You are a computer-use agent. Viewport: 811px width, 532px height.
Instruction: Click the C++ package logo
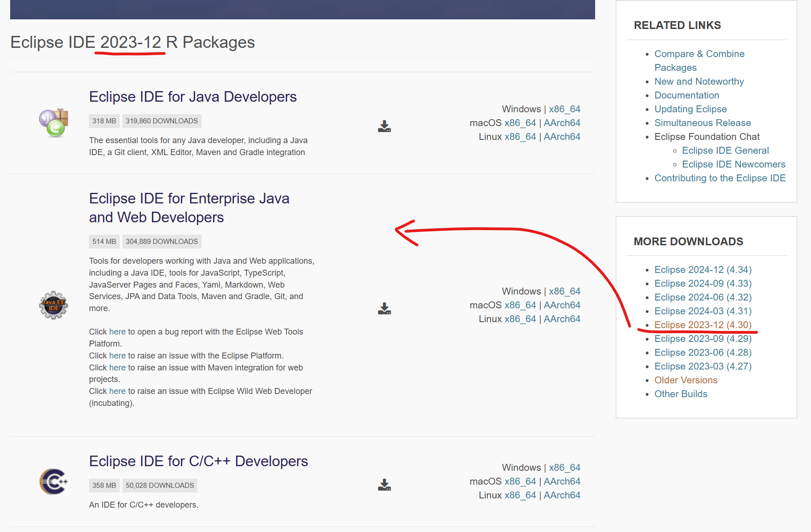[54, 481]
